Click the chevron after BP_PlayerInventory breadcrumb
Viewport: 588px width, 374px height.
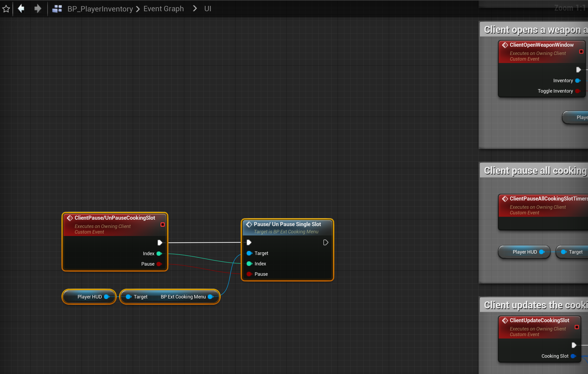coord(138,9)
